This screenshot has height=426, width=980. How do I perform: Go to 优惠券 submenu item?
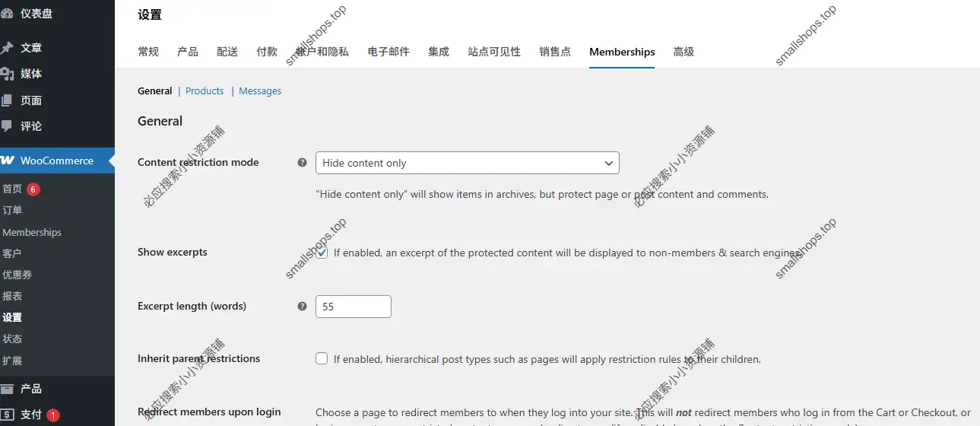point(17,275)
